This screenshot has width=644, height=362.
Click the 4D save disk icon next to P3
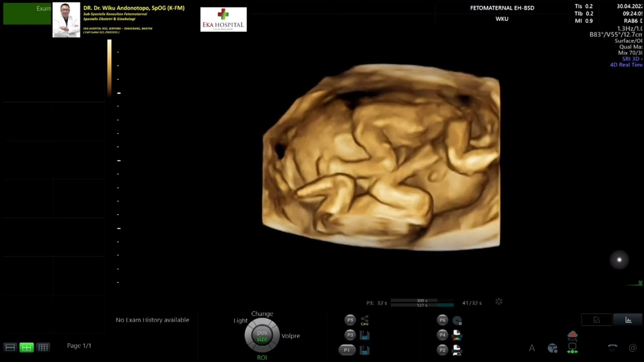point(365,335)
